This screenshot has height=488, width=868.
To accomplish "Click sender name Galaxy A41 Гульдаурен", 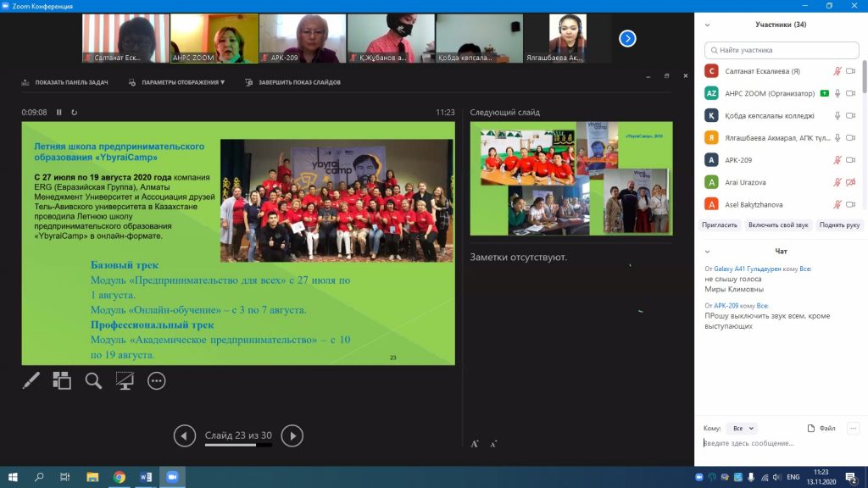I will click(x=748, y=269).
